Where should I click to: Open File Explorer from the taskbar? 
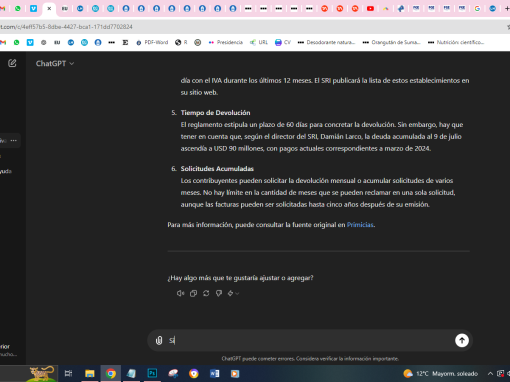[89, 373]
